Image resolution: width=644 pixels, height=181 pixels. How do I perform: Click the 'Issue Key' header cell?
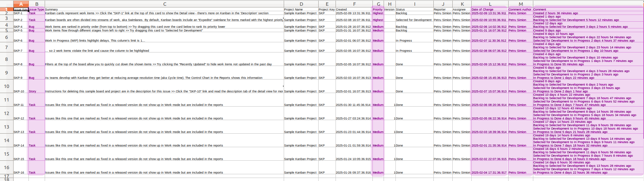pyautogui.click(x=21, y=9)
